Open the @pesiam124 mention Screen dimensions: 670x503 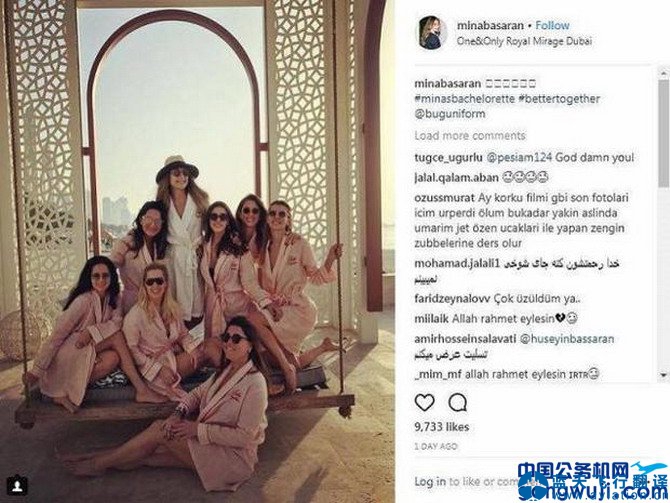point(519,157)
